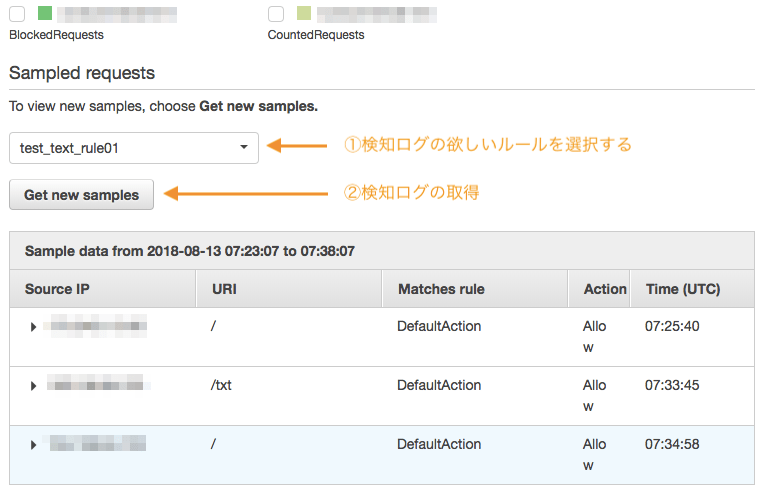
Task: Open the test_text_rule01 rule dropdown
Action: click(x=134, y=148)
